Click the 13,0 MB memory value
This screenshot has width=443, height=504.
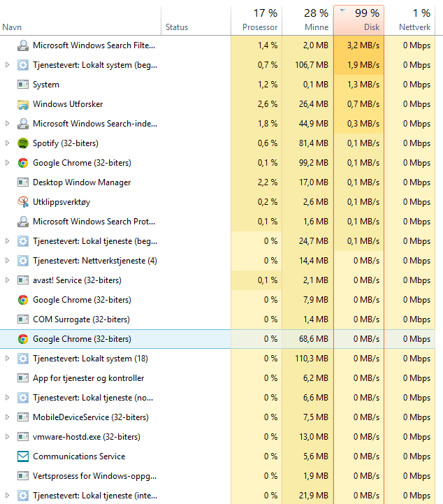314,437
